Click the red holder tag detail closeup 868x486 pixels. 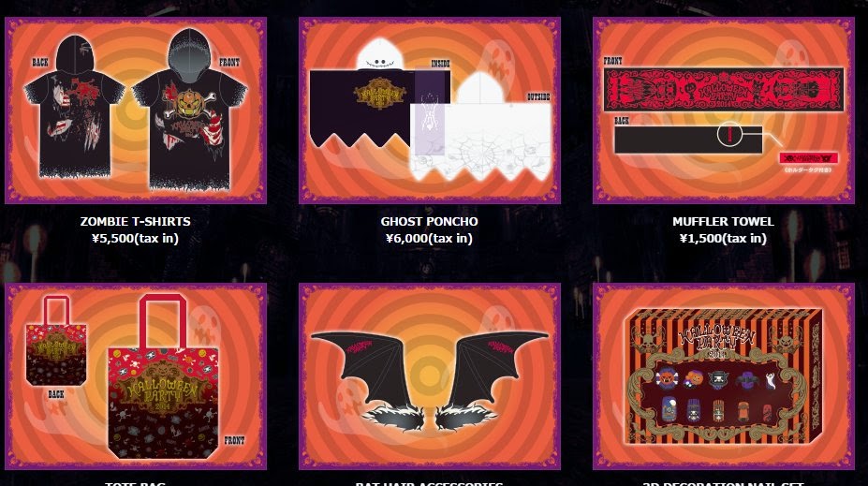(x=809, y=158)
